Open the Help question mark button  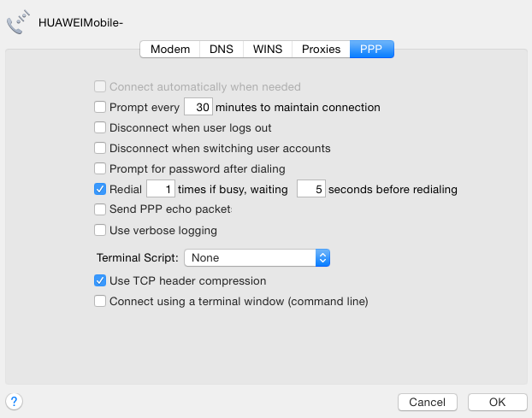coord(14,401)
